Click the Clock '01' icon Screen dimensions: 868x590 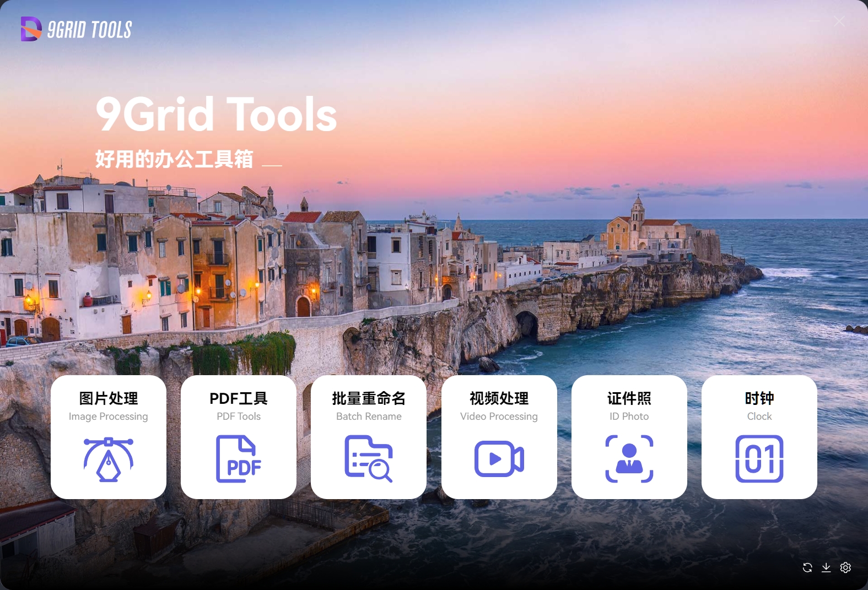pyautogui.click(x=759, y=459)
